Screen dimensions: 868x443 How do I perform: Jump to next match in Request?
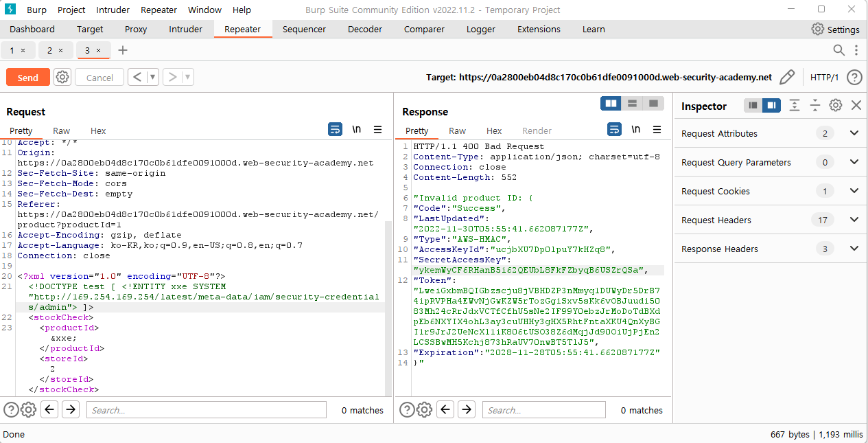click(x=71, y=410)
